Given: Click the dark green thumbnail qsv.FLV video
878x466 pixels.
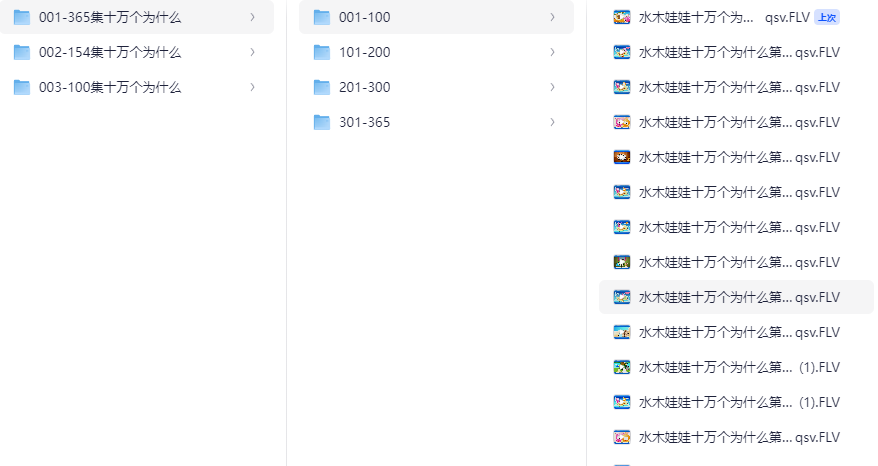Looking at the screenshot, I should [621, 262].
